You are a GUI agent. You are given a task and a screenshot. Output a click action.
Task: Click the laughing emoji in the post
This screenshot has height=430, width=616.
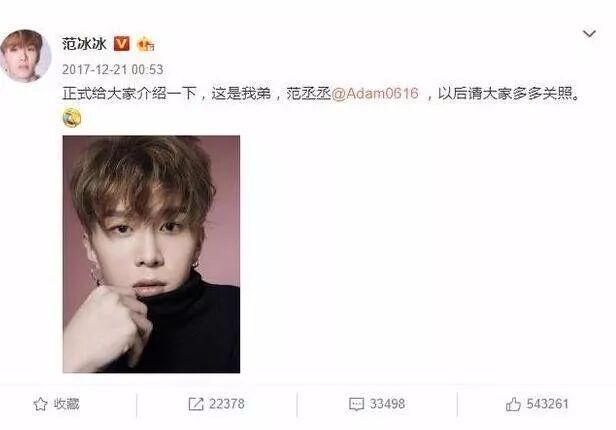[72, 117]
